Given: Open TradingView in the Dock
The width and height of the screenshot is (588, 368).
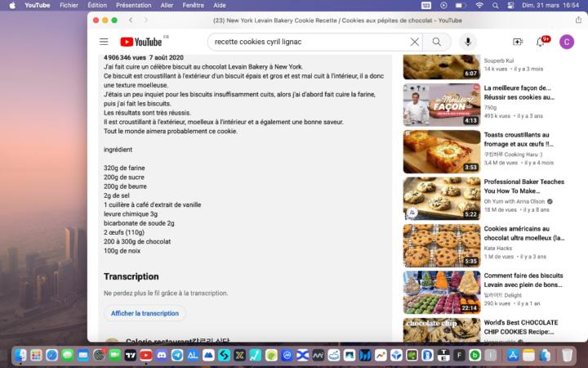Looking at the screenshot, I should coord(131,355).
